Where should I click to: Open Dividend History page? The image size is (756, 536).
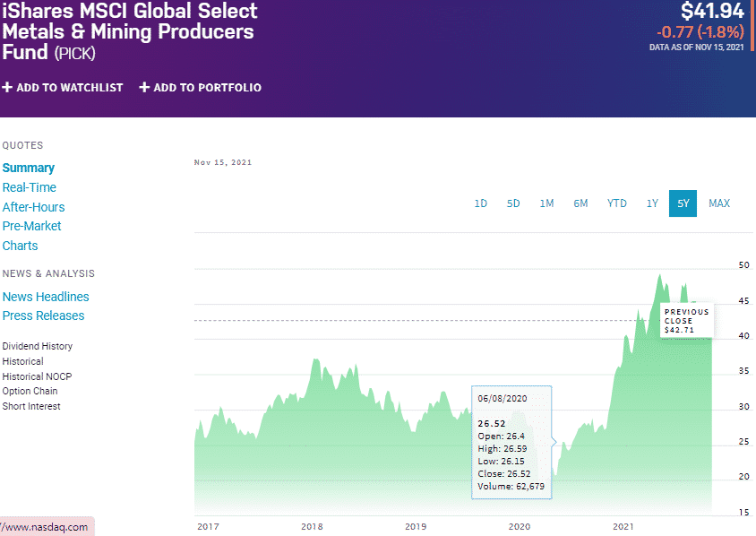point(37,346)
